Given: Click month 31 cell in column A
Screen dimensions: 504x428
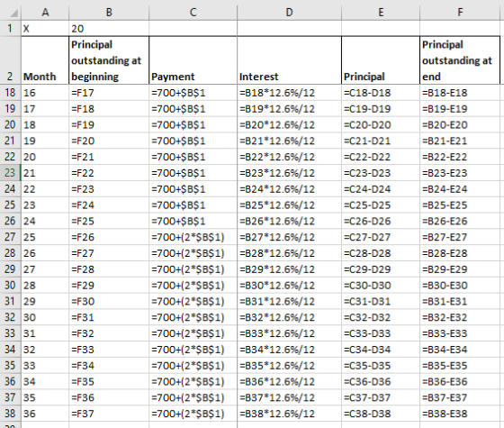Looking at the screenshot, I should pyautogui.click(x=45, y=333).
